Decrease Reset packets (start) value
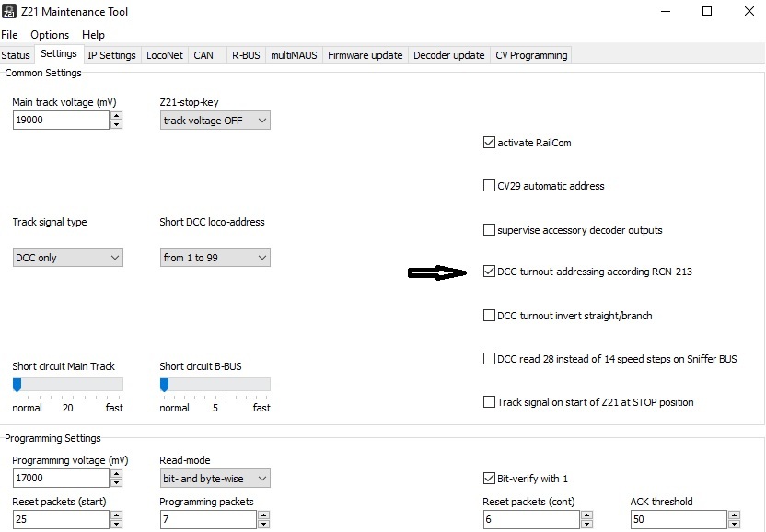The width and height of the screenshot is (766, 532). (x=116, y=524)
